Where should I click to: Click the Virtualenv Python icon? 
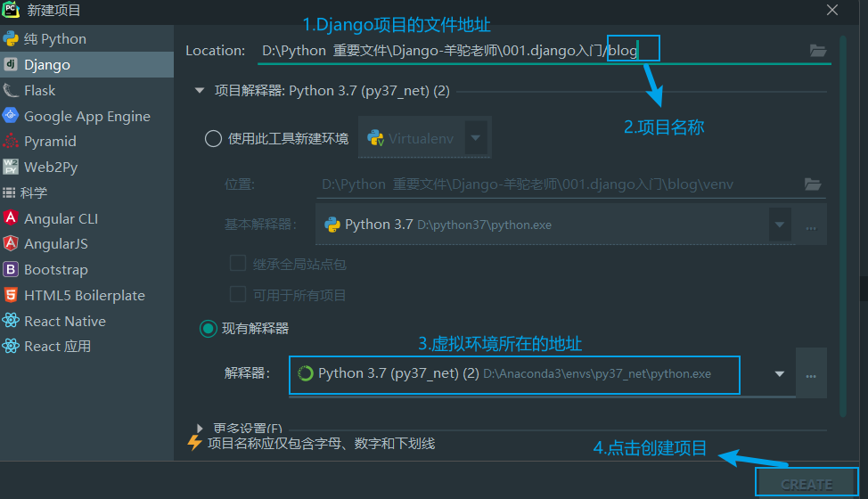coord(376,138)
